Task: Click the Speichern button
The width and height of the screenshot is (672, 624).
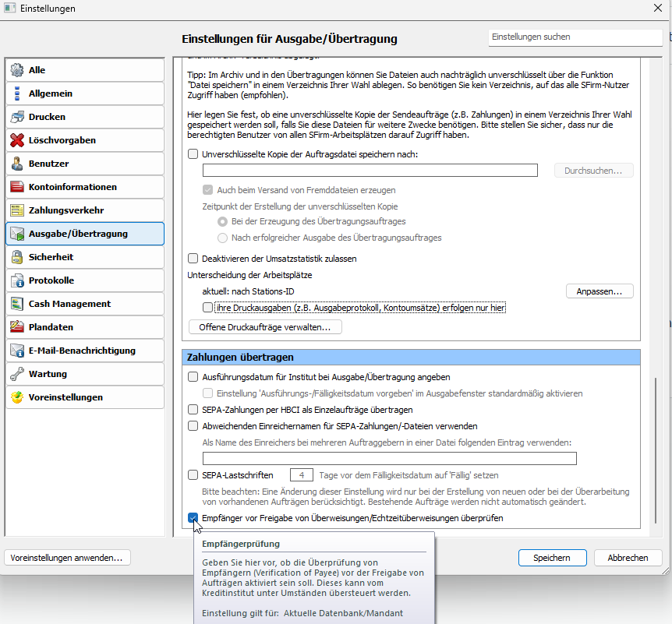Action: tap(552, 558)
